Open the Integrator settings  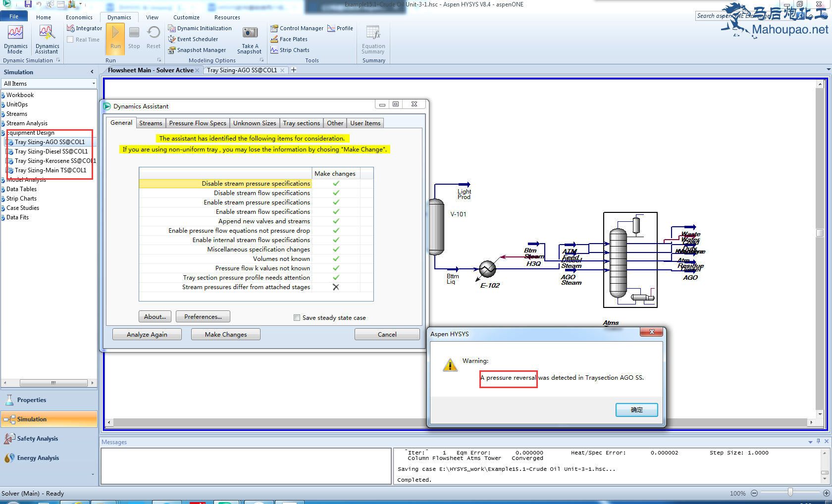[85, 28]
